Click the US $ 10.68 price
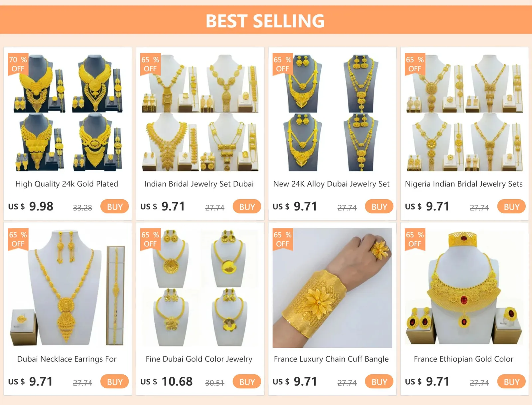The height and width of the screenshot is (405, 532). 166,381
